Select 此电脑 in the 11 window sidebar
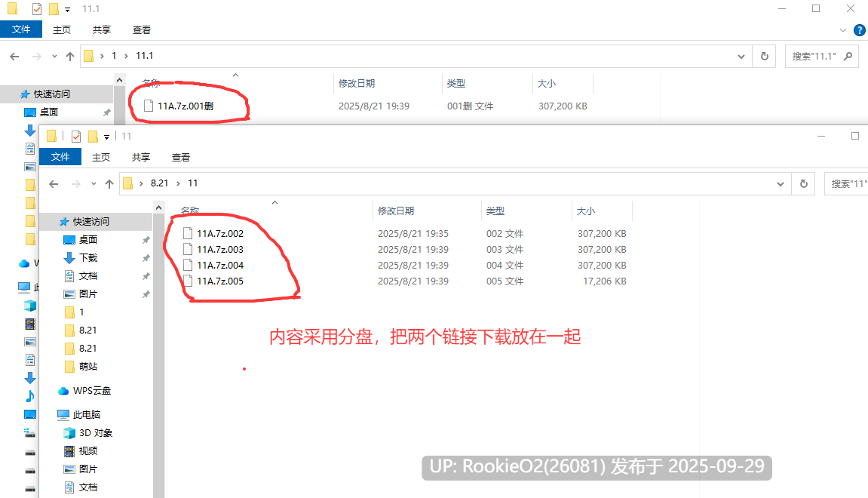This screenshot has width=868, height=498. pos(87,415)
